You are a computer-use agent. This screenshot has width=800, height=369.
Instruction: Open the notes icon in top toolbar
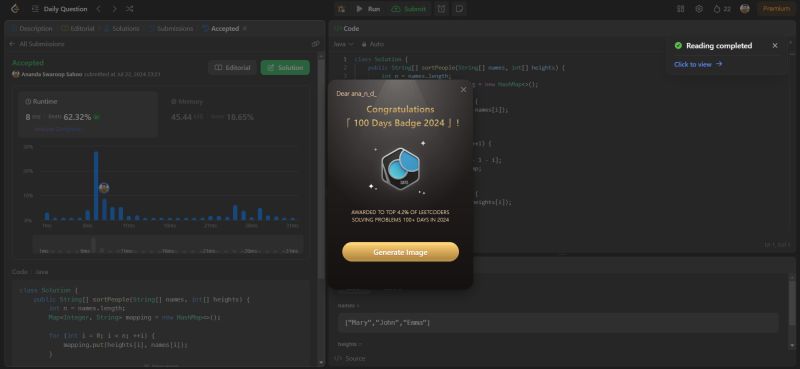point(459,9)
